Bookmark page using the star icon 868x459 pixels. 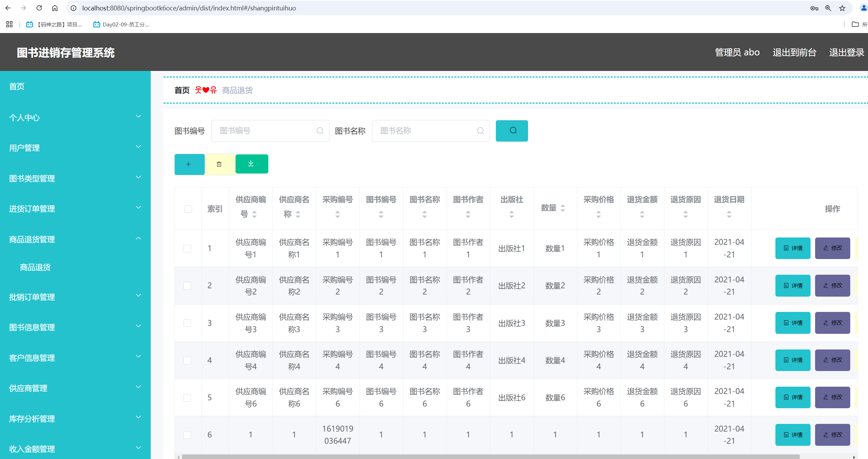[x=842, y=8]
